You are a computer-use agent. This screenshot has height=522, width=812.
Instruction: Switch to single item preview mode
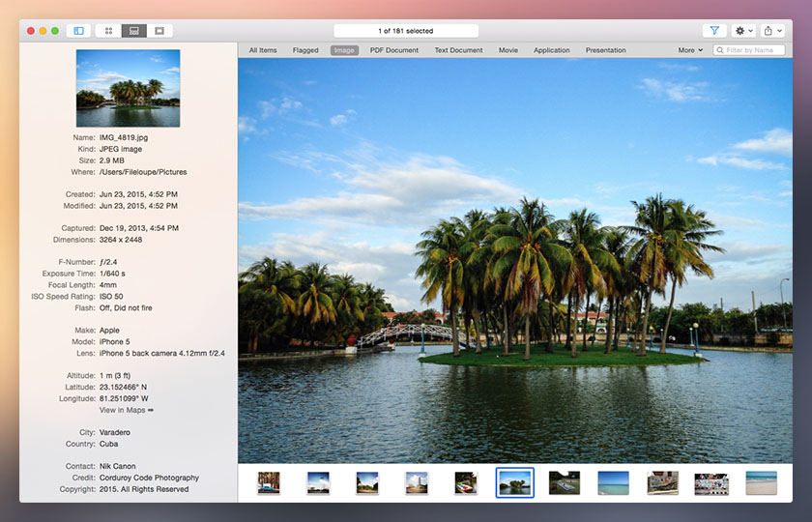(x=159, y=31)
